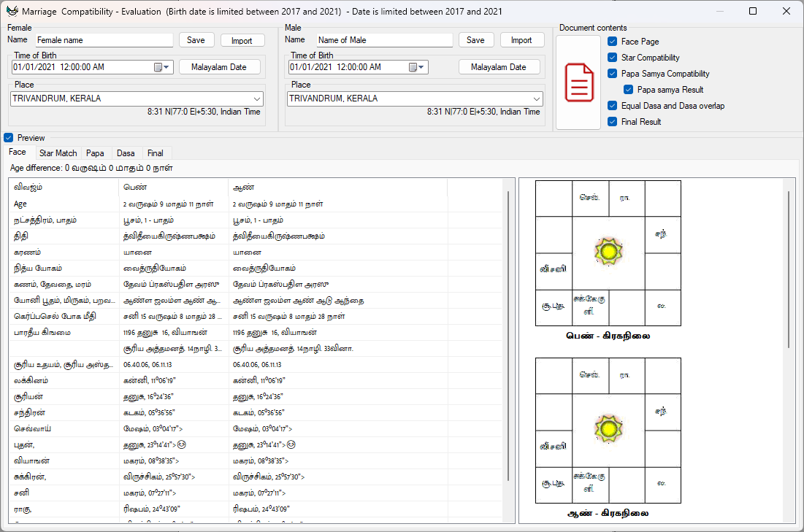Open the Final tab
The image size is (804, 532).
(x=156, y=153)
